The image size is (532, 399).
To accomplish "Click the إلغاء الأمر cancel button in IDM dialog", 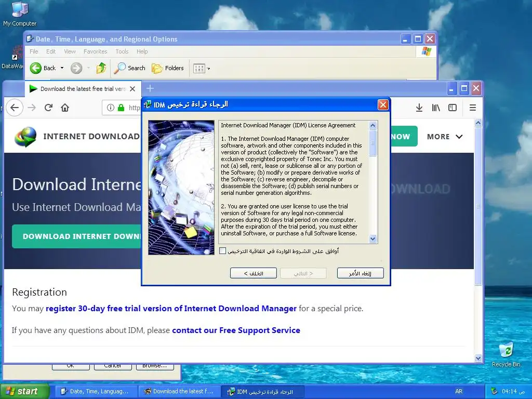I will pos(361,273).
